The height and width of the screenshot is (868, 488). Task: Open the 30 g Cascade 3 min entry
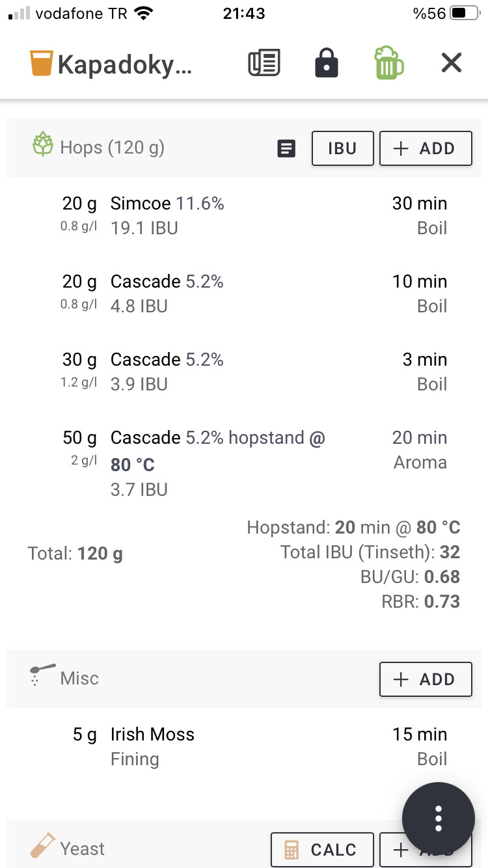point(244,372)
